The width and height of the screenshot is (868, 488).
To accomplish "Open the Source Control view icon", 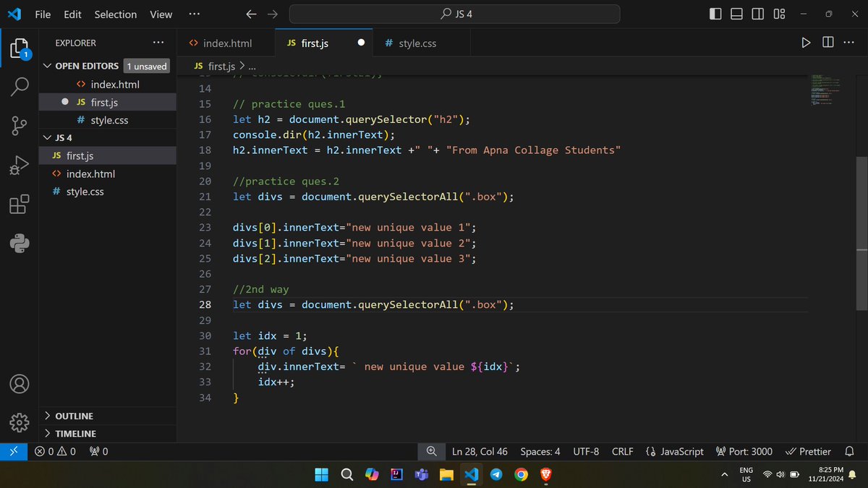I will (x=20, y=126).
